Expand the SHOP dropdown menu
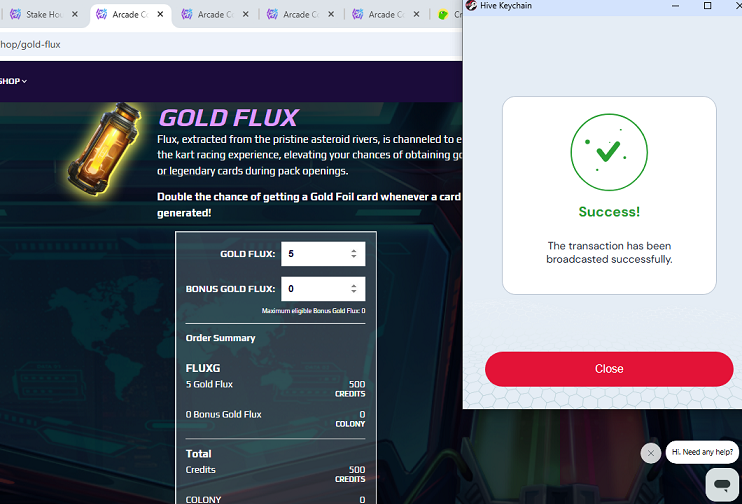742x504 pixels. click(13, 81)
